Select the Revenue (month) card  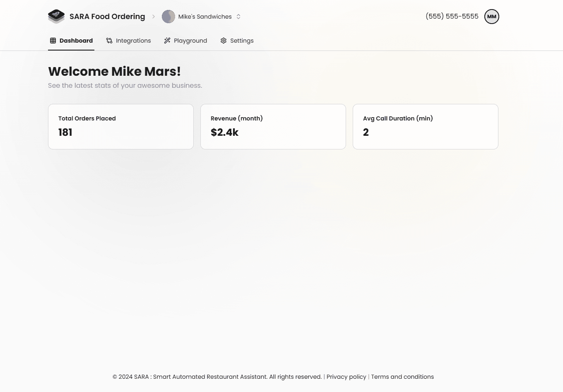click(x=273, y=127)
